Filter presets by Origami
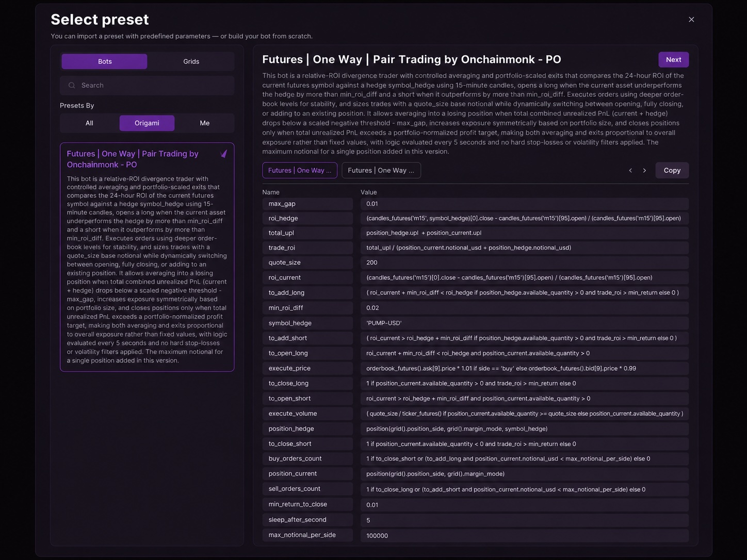 [147, 123]
